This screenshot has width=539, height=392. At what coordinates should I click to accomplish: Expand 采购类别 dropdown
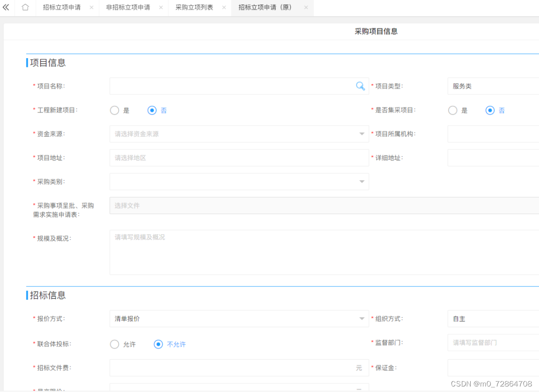(x=239, y=182)
